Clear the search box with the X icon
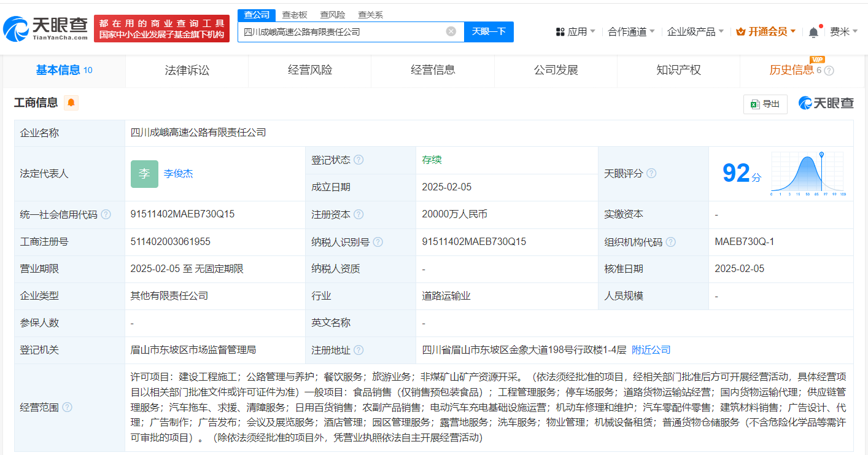868x455 pixels. (x=451, y=31)
